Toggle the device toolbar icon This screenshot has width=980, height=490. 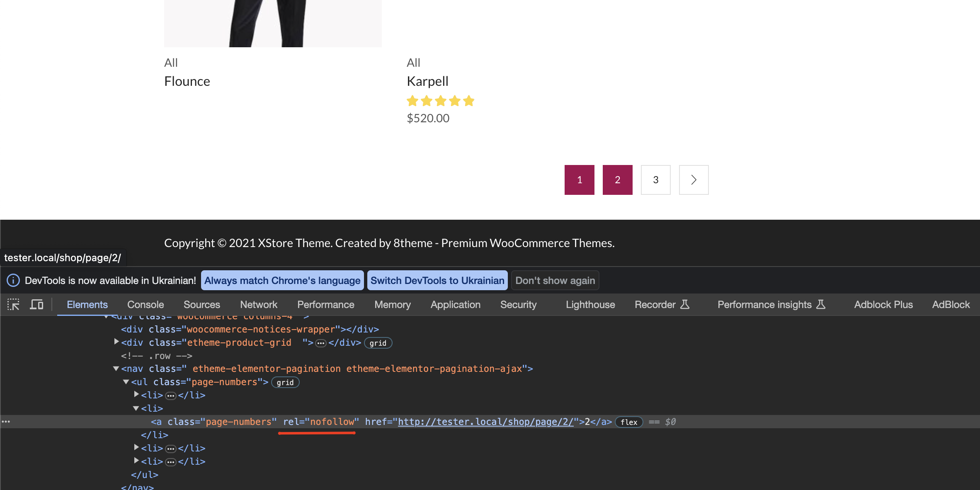[x=36, y=305]
